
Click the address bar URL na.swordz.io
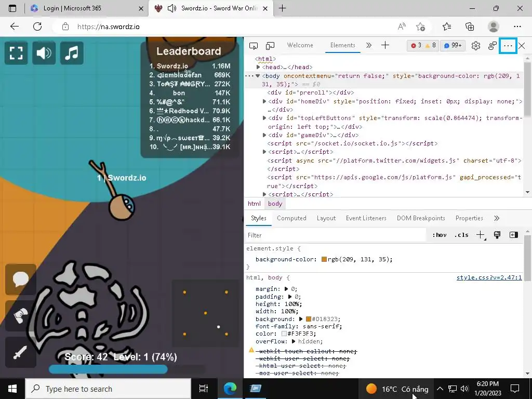tap(108, 26)
